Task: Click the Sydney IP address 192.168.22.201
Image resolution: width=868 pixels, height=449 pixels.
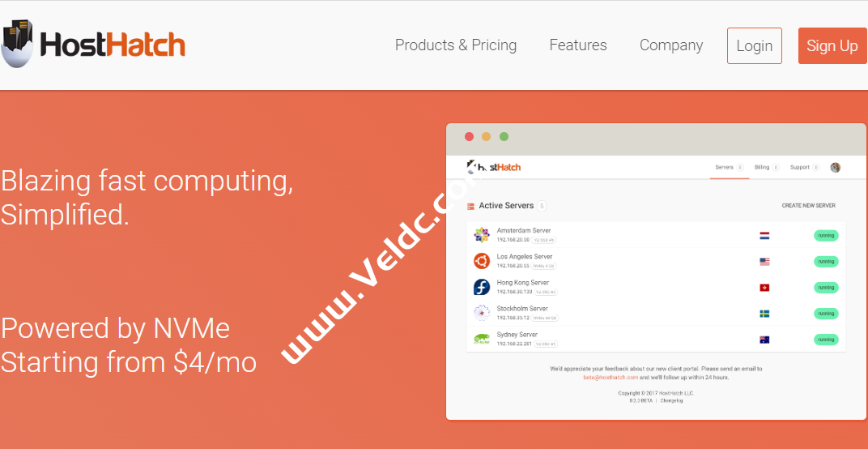Action: [x=513, y=344]
